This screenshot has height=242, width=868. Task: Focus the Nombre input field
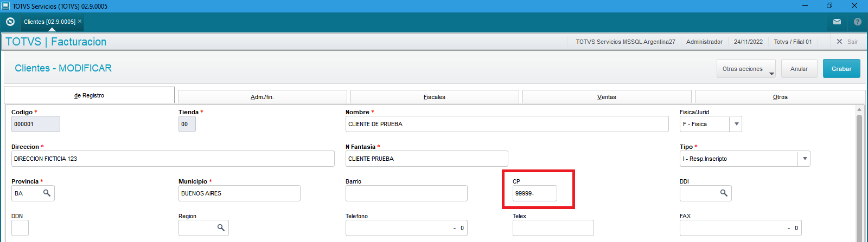click(x=507, y=124)
